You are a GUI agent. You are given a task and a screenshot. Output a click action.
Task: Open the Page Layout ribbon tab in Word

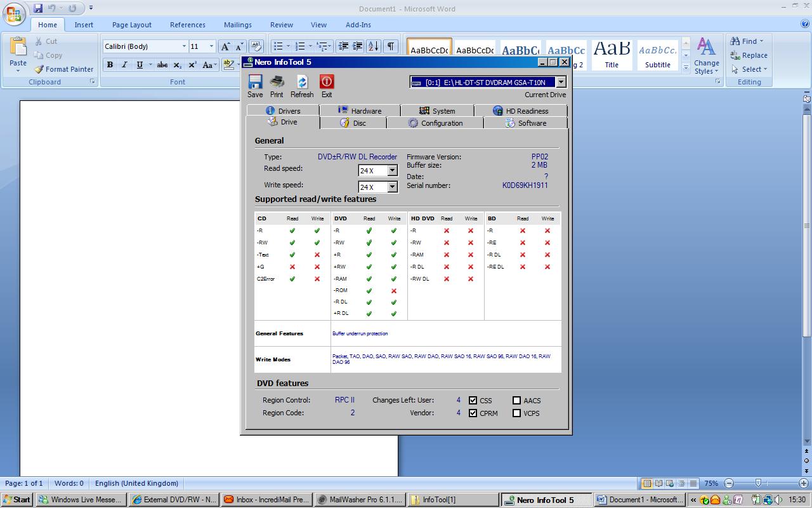point(132,25)
